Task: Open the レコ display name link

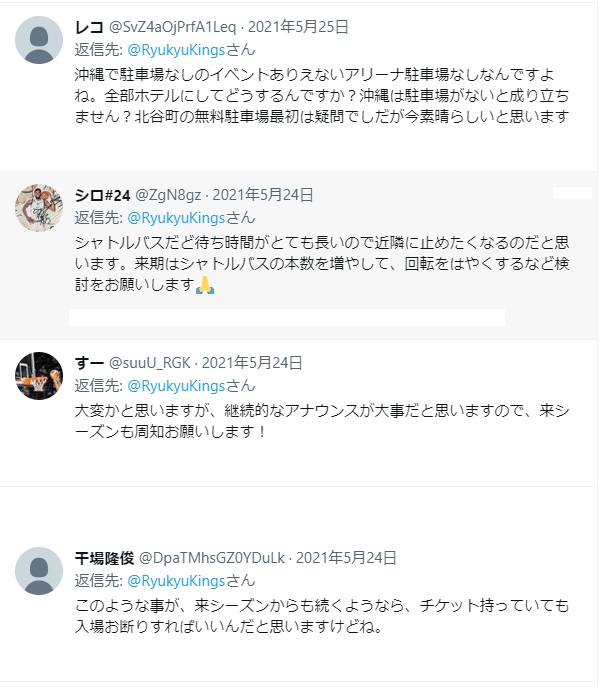Action: coord(89,27)
